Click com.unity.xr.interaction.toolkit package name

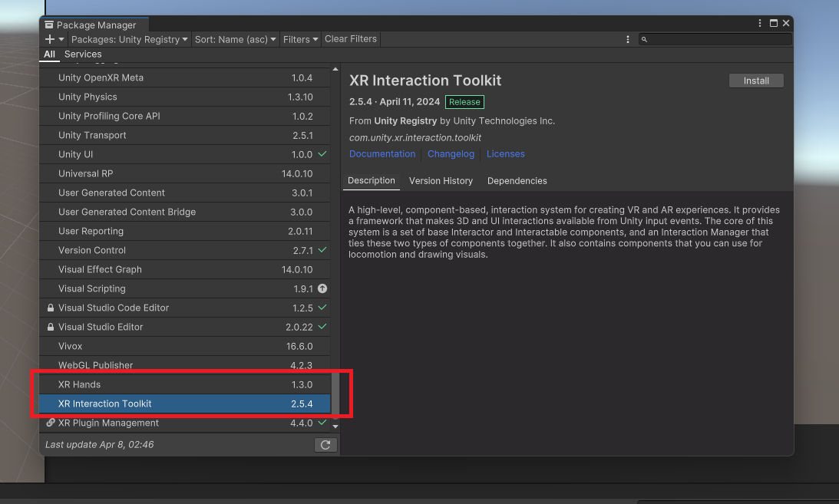pos(415,137)
